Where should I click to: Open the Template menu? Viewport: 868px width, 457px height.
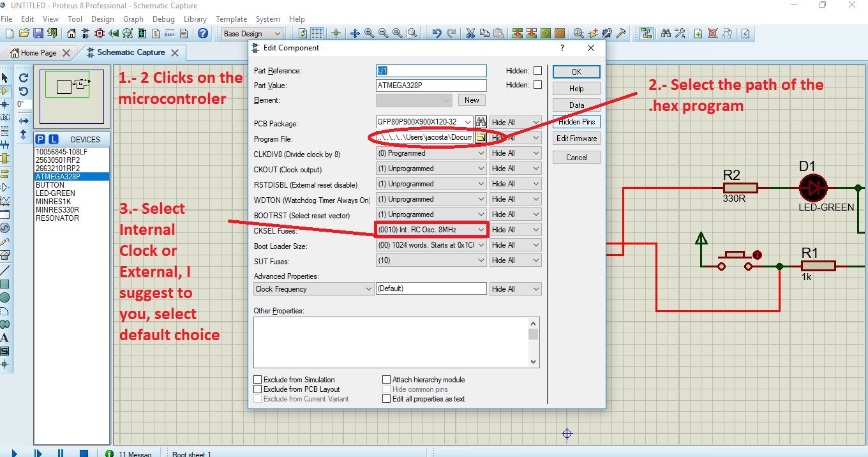click(231, 19)
